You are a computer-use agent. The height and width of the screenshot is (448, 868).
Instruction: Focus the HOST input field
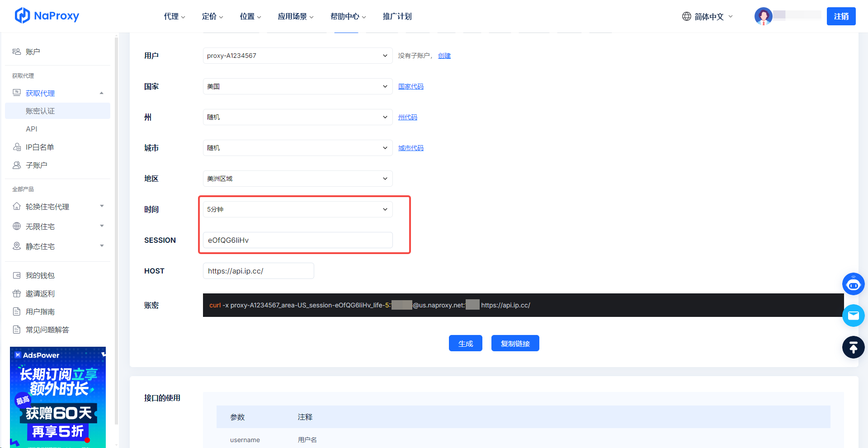click(258, 271)
